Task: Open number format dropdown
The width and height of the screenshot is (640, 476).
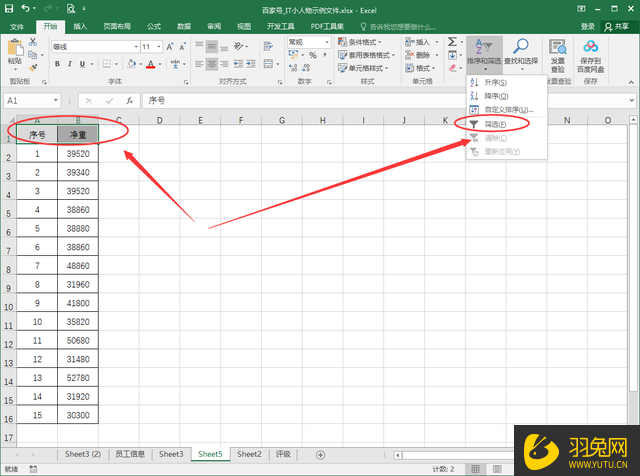Action: [x=327, y=42]
